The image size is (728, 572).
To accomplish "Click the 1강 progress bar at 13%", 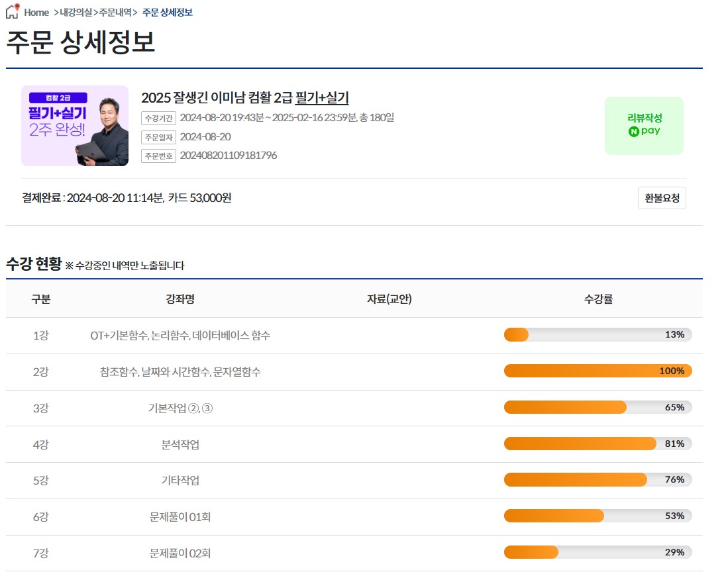I will coord(598,335).
